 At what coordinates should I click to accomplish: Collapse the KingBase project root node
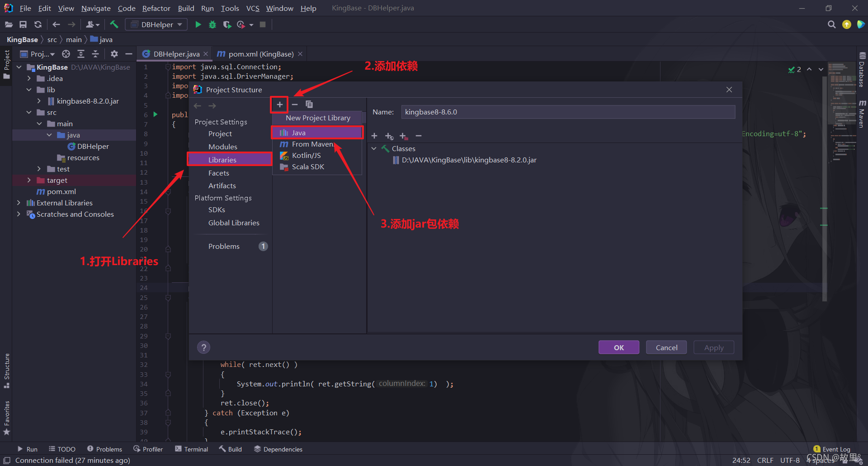point(19,67)
